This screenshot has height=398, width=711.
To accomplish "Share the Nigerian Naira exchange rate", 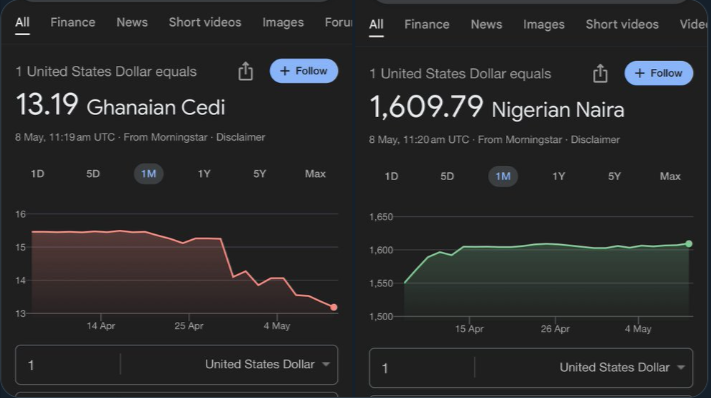I will 600,73.
